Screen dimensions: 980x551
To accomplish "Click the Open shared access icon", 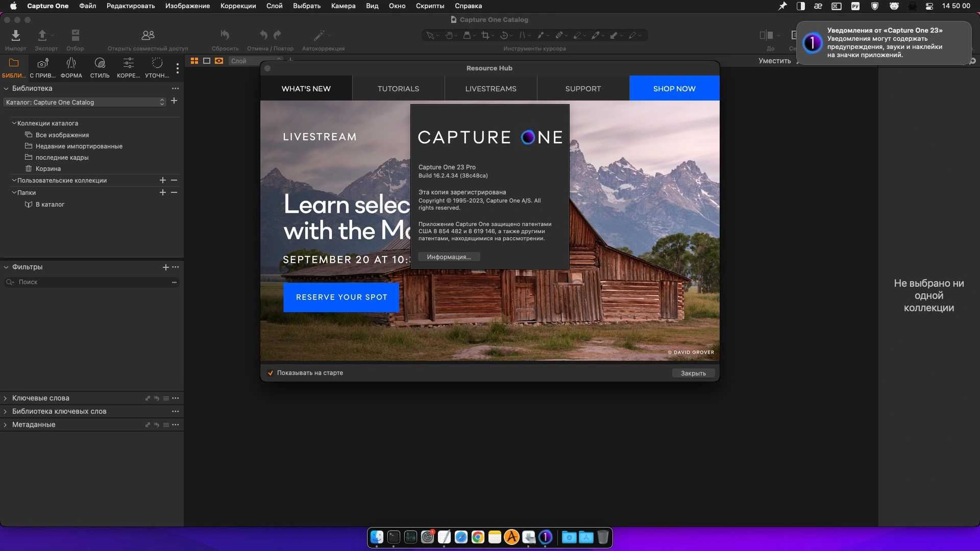I will (x=148, y=36).
